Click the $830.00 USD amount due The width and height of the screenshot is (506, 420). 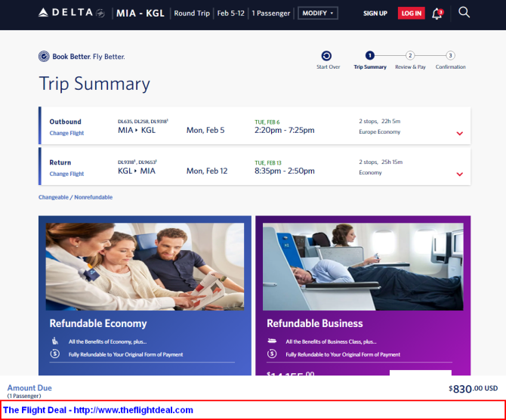point(473,388)
